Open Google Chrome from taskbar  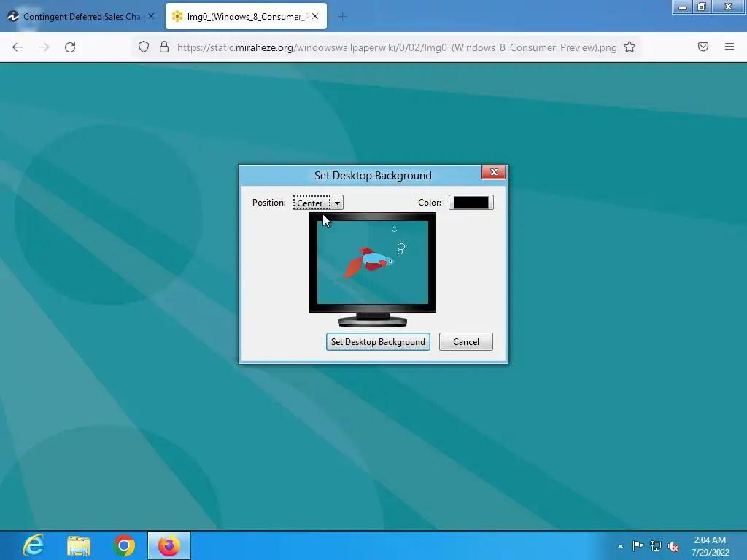point(124,545)
